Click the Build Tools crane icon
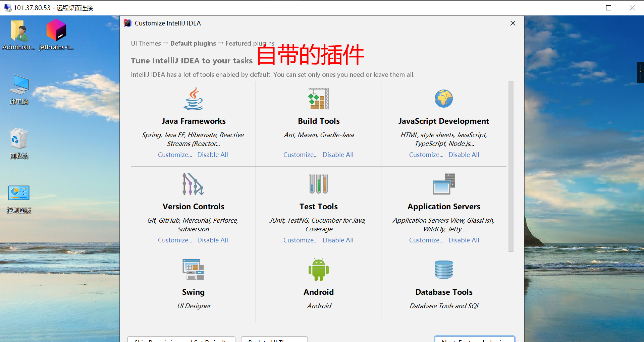Screen dimensions: 644x342 pyautogui.click(x=319, y=99)
